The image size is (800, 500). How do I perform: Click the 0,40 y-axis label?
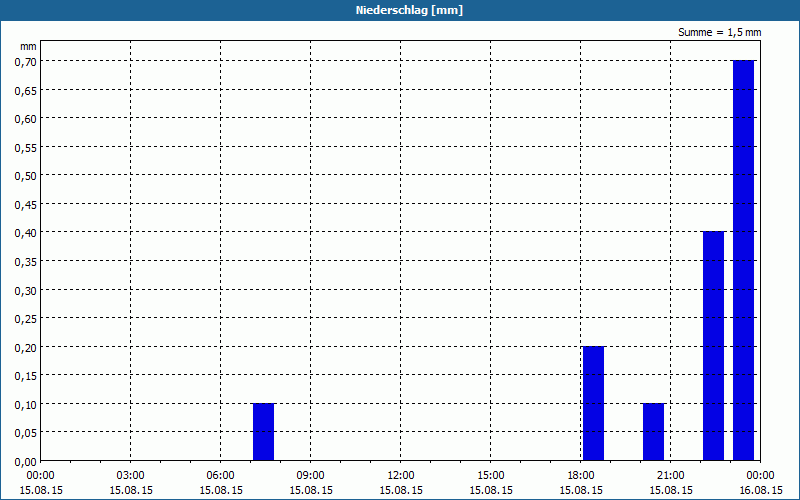[x=26, y=234]
